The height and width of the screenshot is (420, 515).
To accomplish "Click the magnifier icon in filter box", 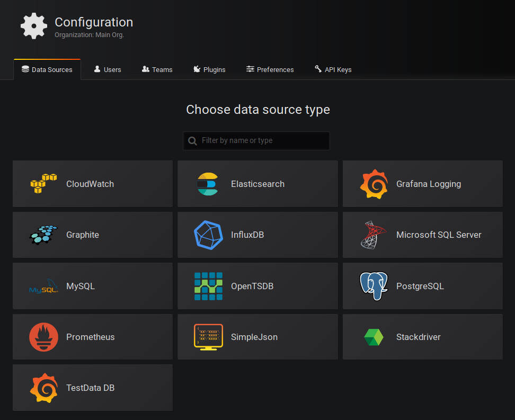I will 192,141.
